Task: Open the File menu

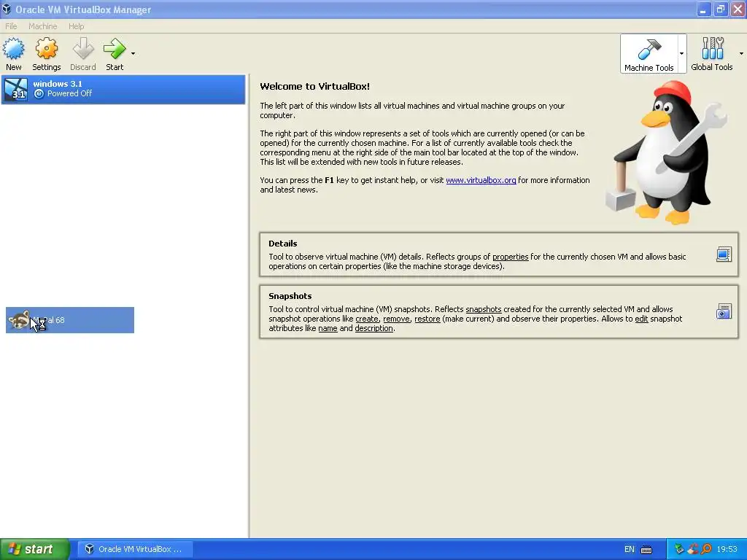Action: 11,26
